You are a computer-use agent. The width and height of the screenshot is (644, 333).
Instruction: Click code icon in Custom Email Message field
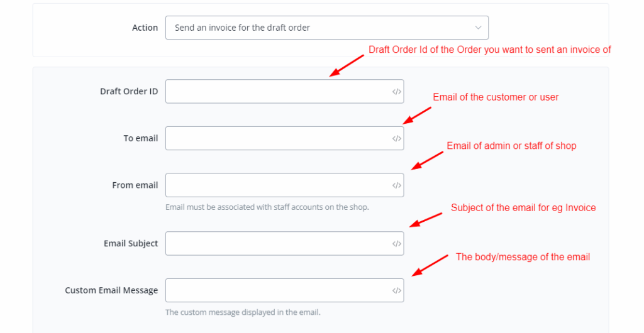[396, 291]
